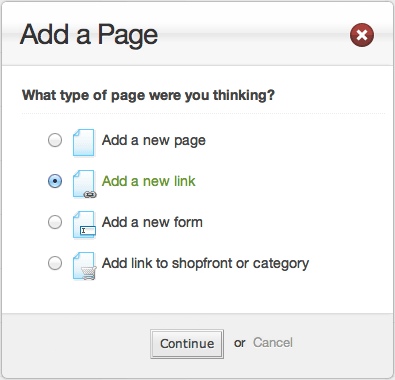Click the 'Add a new page' text label
The height and width of the screenshot is (380, 395).
[154, 141]
